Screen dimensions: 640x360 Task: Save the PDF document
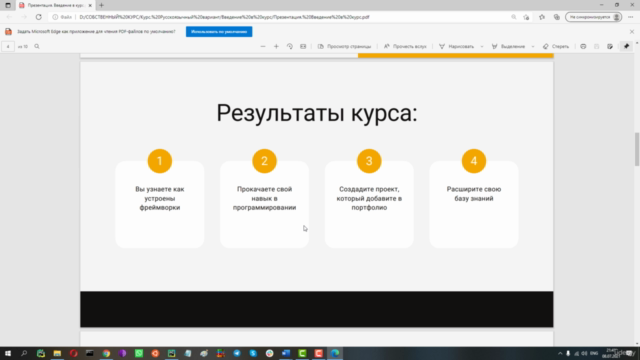click(x=597, y=47)
